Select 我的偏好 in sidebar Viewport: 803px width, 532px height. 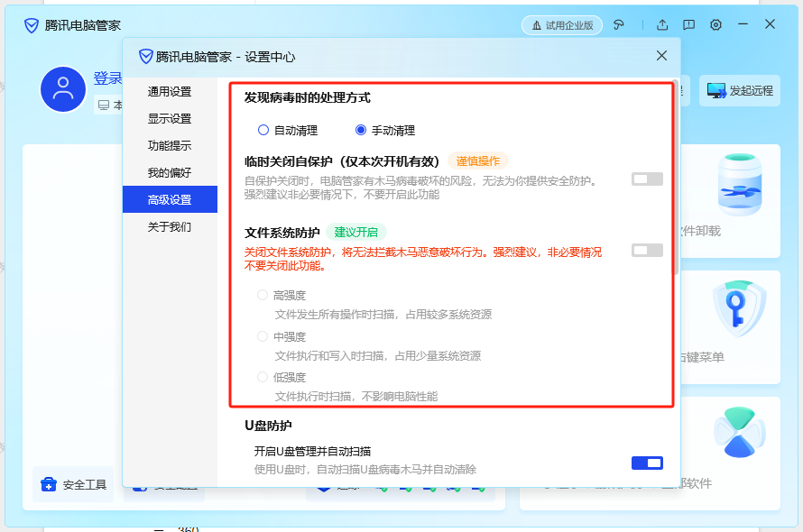[x=170, y=172]
